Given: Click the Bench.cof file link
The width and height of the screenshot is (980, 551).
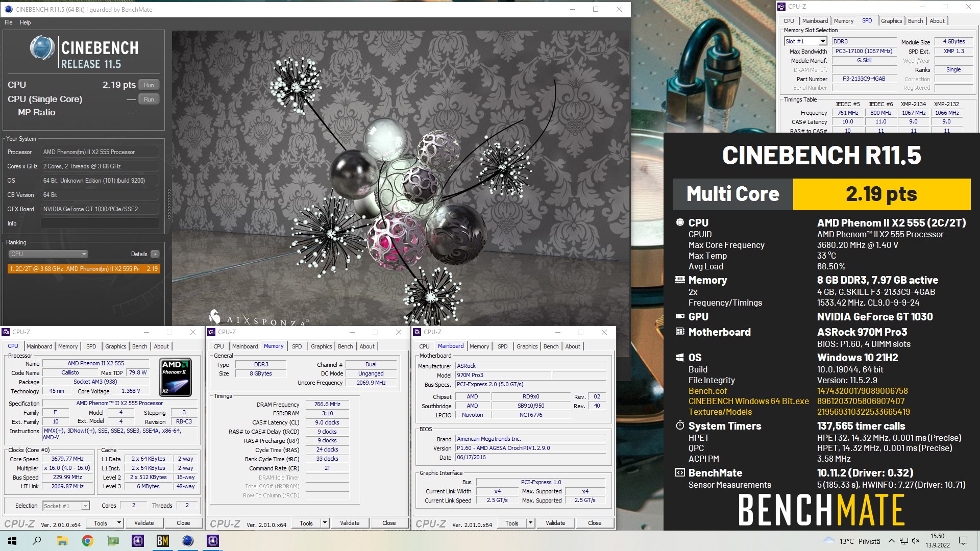Looking at the screenshot, I should pos(707,391).
